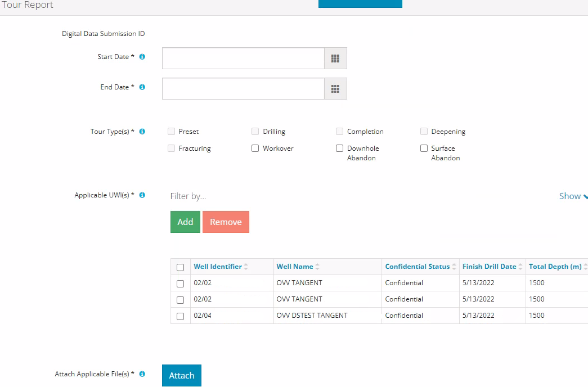The width and height of the screenshot is (588, 387).
Task: Open the End Date calendar picker
Action: pyautogui.click(x=335, y=89)
